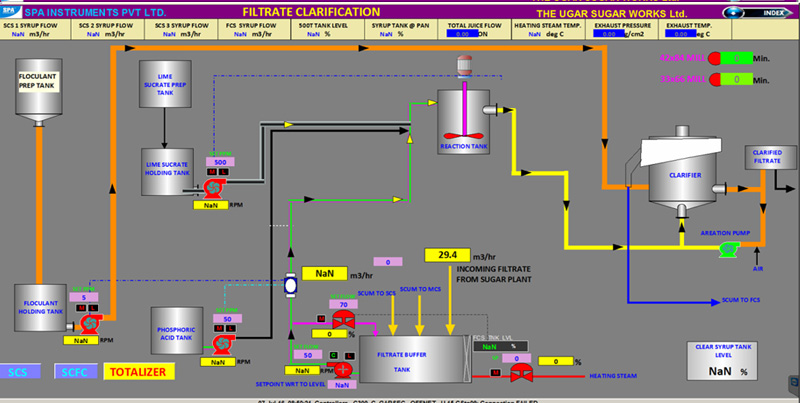Image resolution: width=800 pixels, height=403 pixels.
Task: Click the CLEAR SYRUP TANK LEVEL panel
Action: point(722,361)
